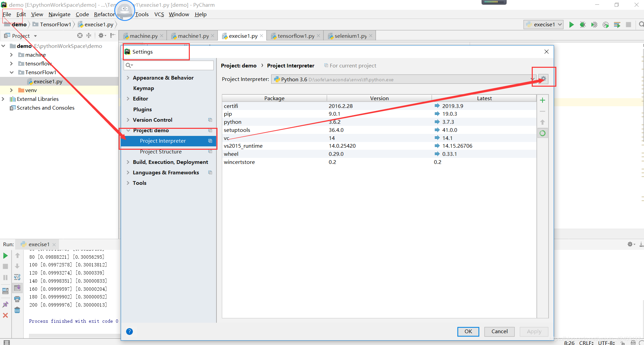Select the setuptools package row
Image resolution: width=644 pixels, height=345 pixels.
[379, 130]
